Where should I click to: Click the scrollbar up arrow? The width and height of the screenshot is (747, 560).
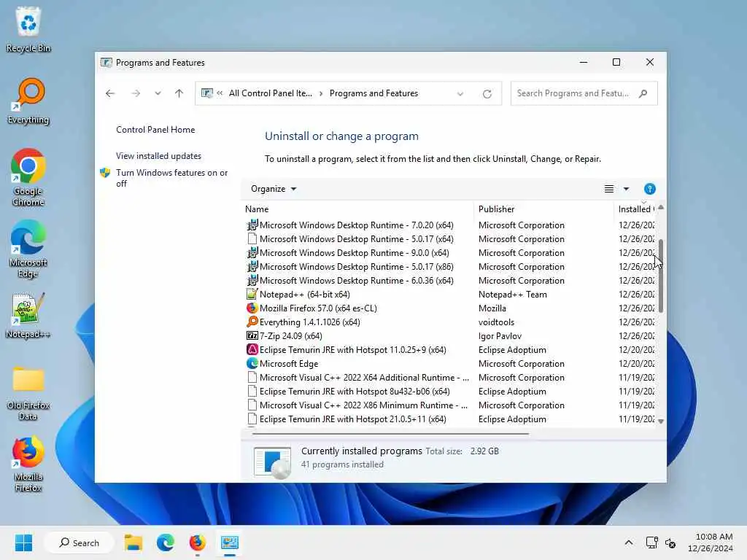[x=661, y=208]
